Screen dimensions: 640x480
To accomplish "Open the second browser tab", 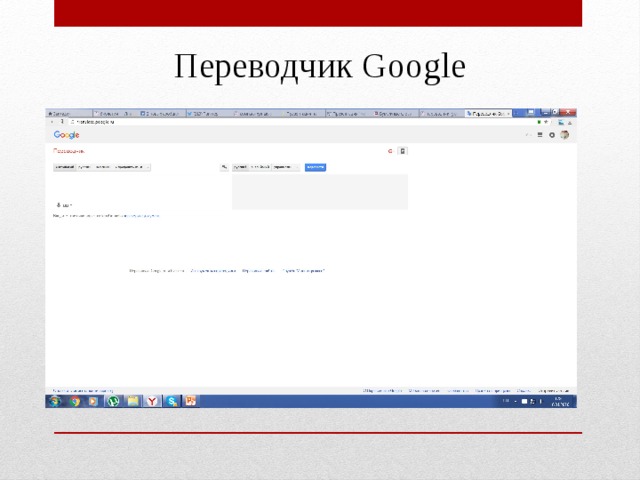I will 115,113.
